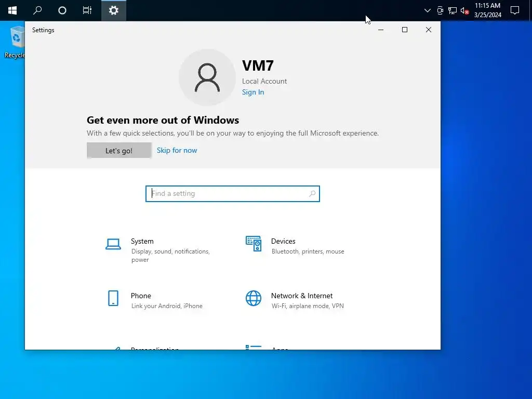Click 'Get even more out of Windows' heading
Viewport: 532px width, 399px height.
click(x=163, y=120)
